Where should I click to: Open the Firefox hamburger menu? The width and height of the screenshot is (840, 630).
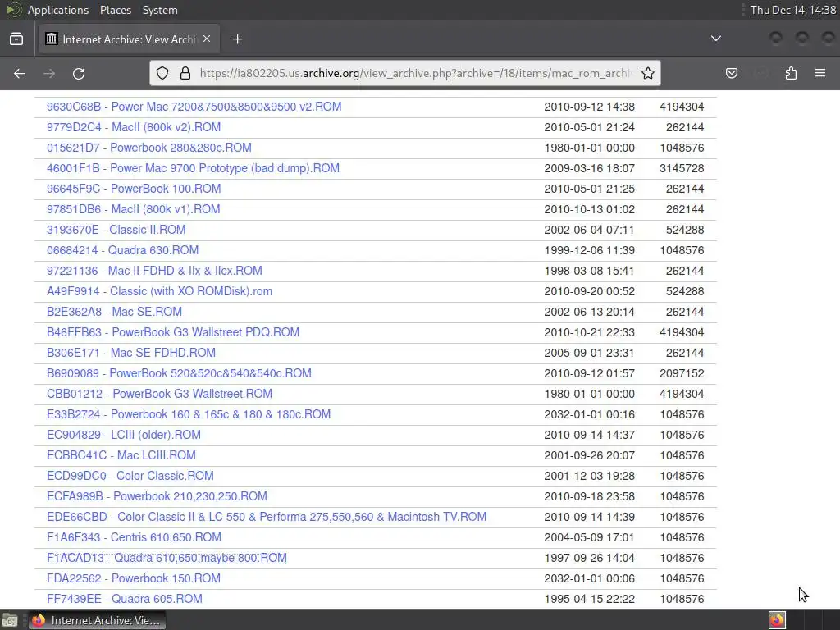tap(820, 73)
